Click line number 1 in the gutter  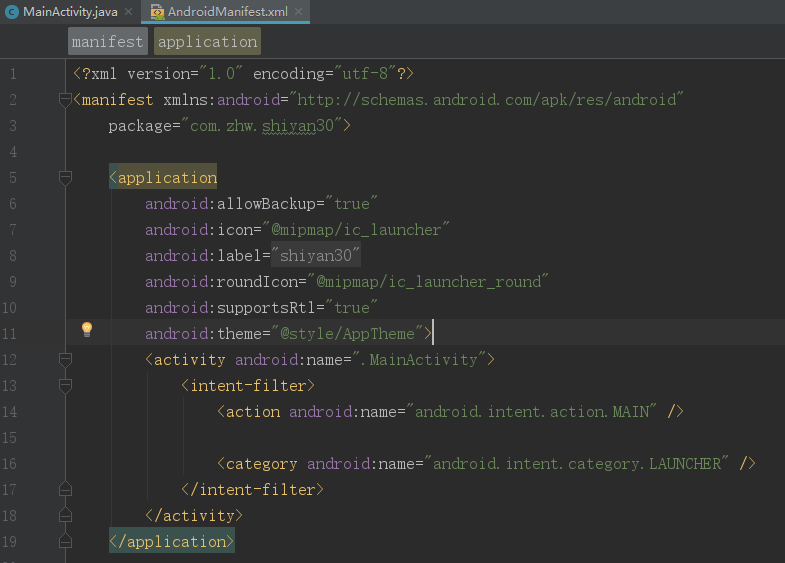point(13,74)
